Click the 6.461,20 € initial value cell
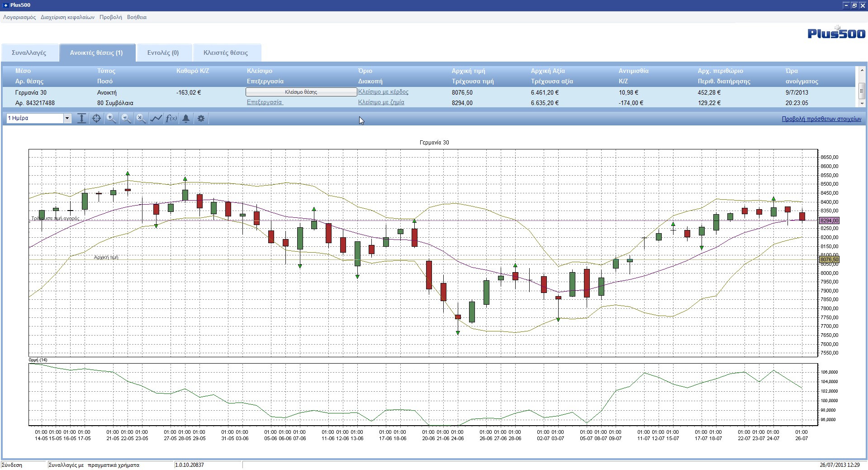Image resolution: width=868 pixels, height=470 pixels. click(545, 92)
